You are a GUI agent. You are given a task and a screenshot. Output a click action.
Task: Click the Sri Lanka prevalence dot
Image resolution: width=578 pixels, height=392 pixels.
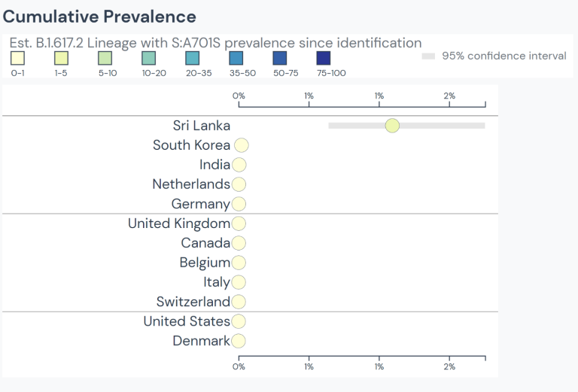pyautogui.click(x=392, y=126)
